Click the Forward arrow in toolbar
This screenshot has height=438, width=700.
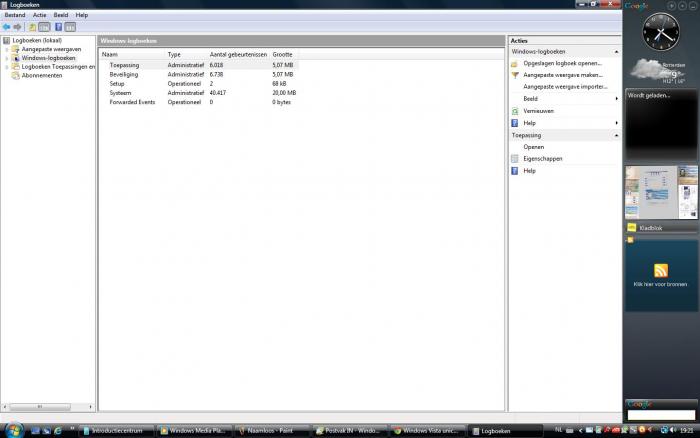coord(17,27)
